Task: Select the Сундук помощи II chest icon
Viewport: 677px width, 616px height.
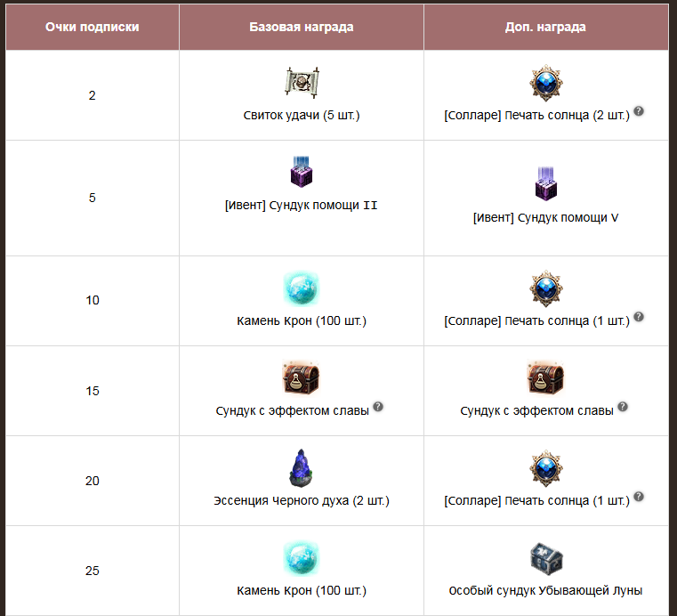Action: [x=302, y=172]
